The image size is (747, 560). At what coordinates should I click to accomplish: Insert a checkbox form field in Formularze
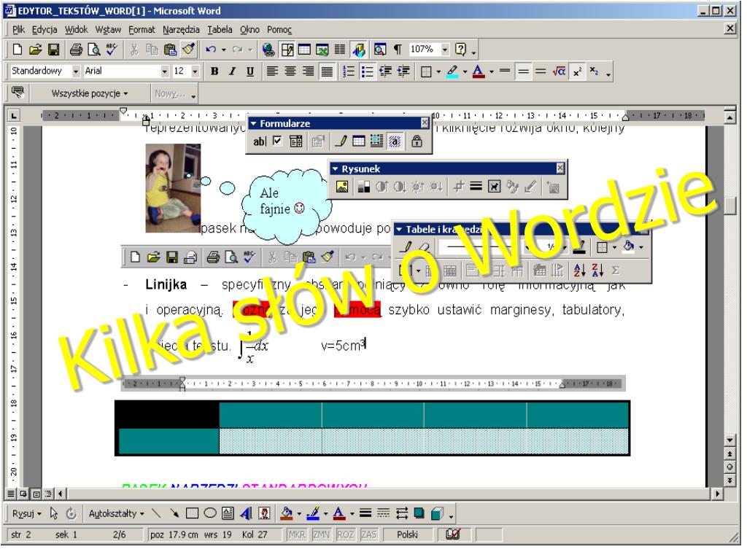click(x=277, y=141)
